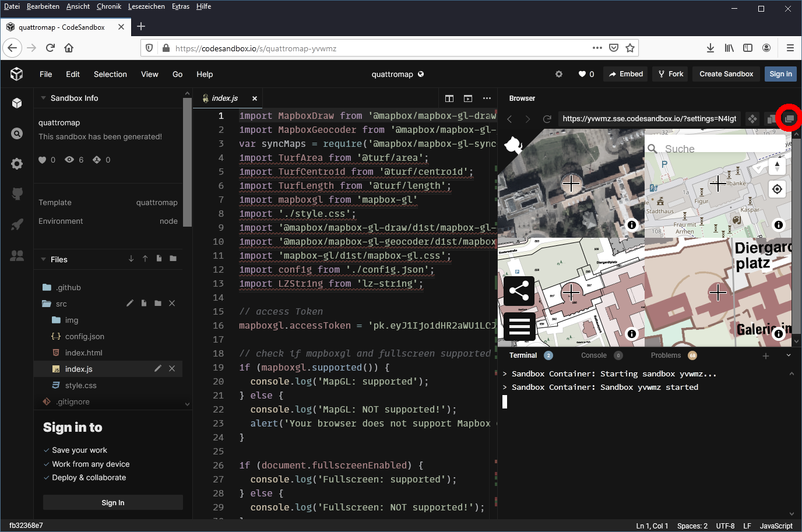Open the Search panel in the sidebar
This screenshot has height=532, width=802.
coord(17,133)
